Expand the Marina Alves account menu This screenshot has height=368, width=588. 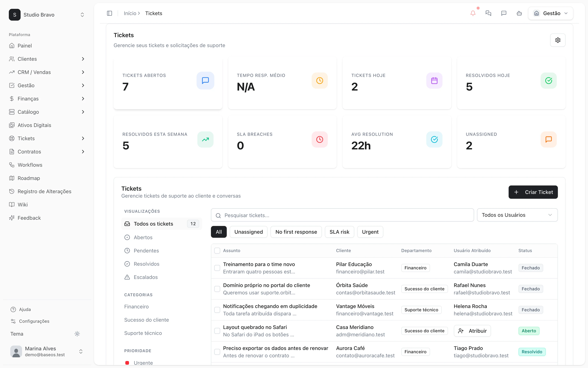[47, 351]
